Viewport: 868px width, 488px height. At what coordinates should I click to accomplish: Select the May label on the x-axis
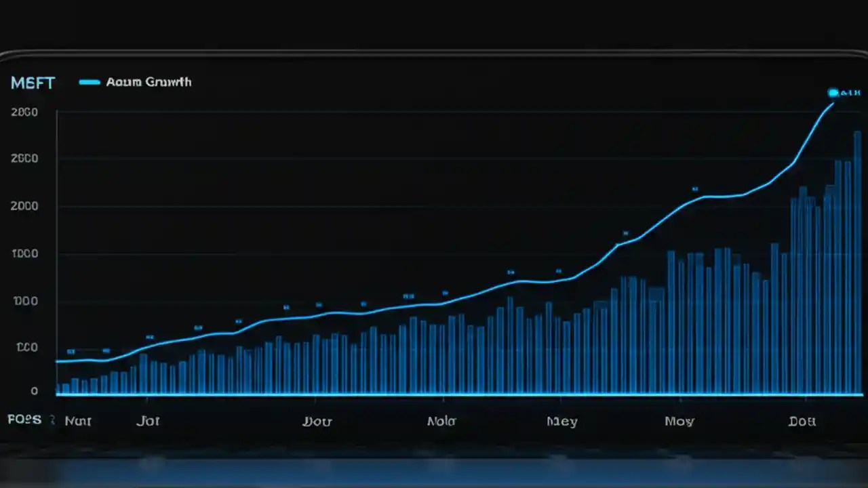click(x=561, y=420)
